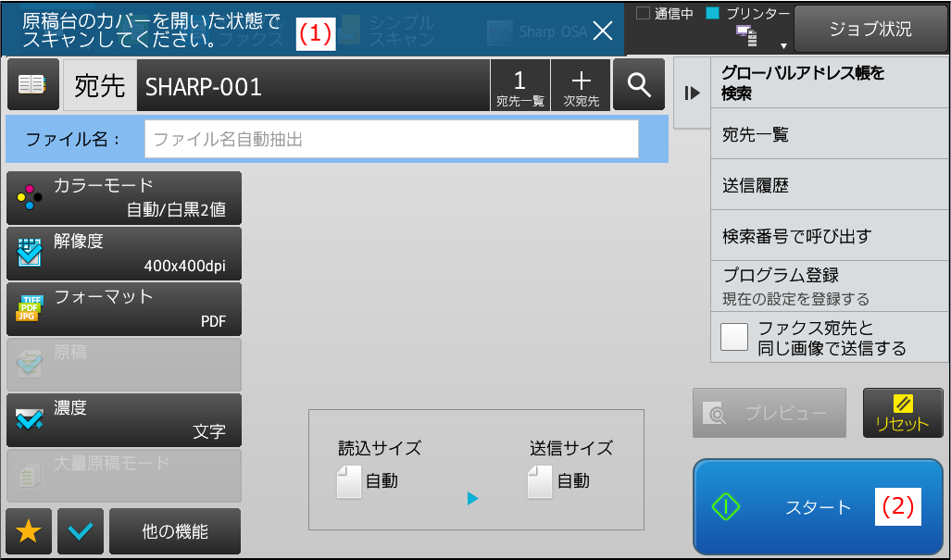Choose プログラム登録 menu entry
The height and width of the screenshot is (560, 951).
(829, 286)
